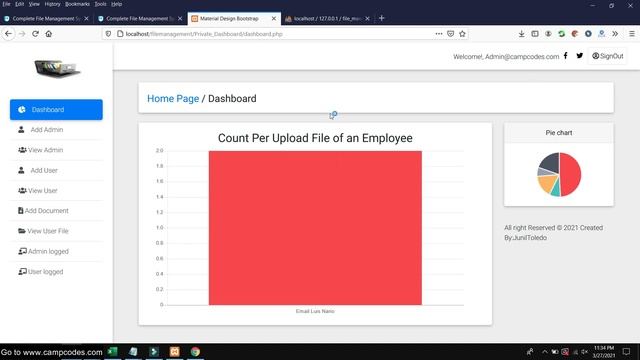This screenshot has height=360, width=640.
Task: Click the dark gray pie slice
Action: point(550,162)
